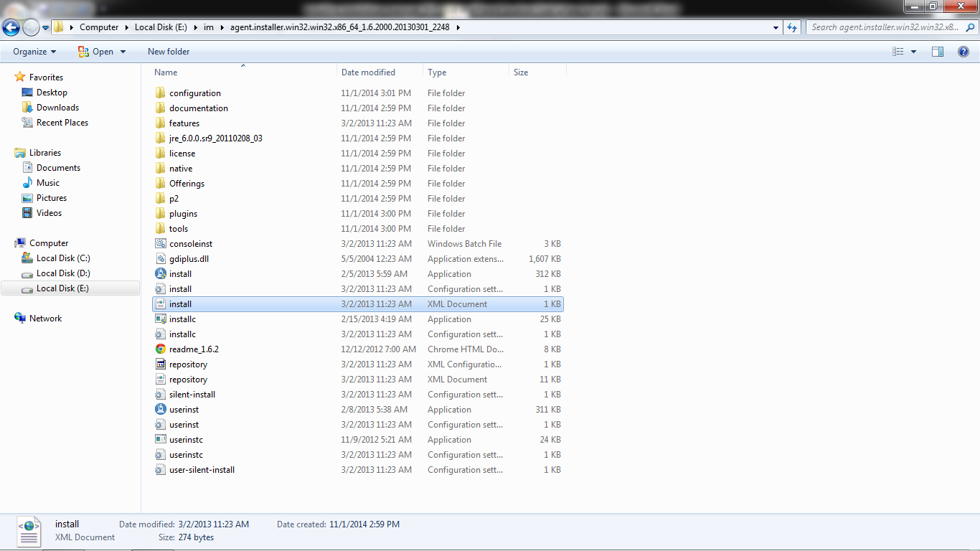Image resolution: width=980 pixels, height=551 pixels.
Task: Toggle the Preview pane icon
Action: click(938, 51)
